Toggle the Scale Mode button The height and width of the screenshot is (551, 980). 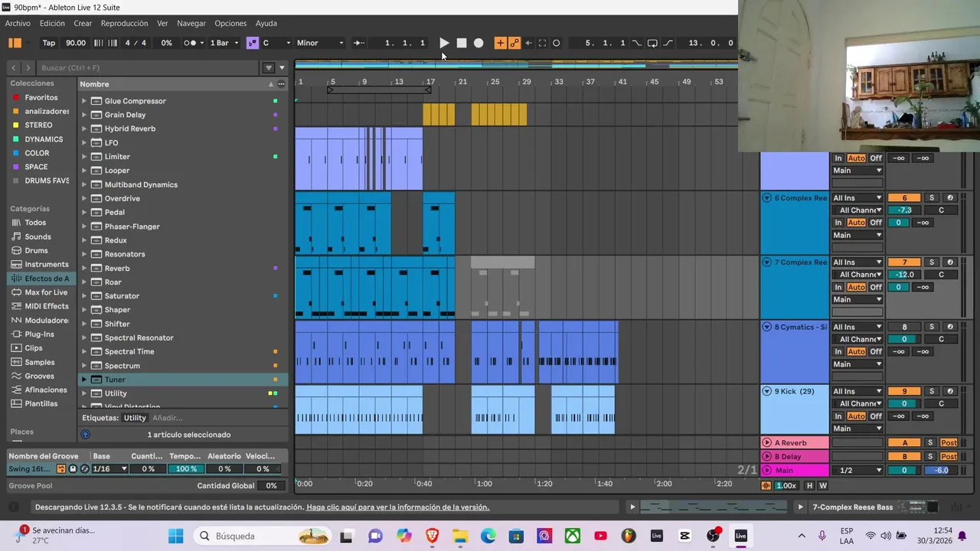(252, 43)
